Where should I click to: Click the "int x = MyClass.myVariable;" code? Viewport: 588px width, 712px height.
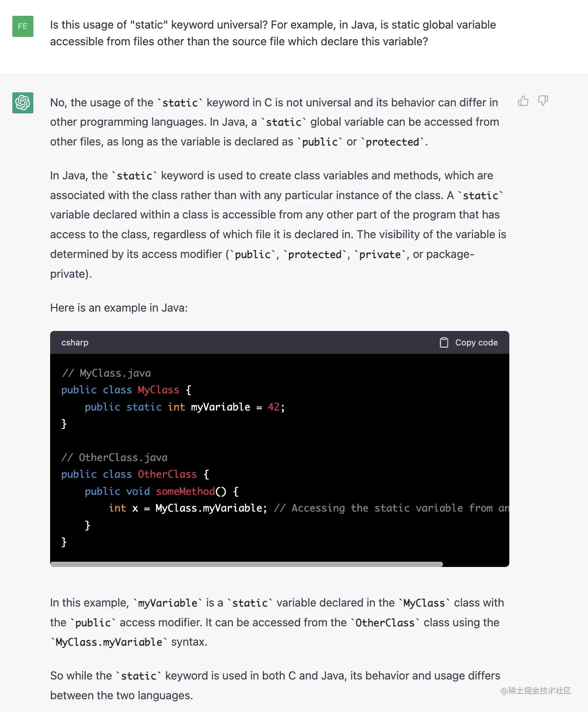click(188, 508)
